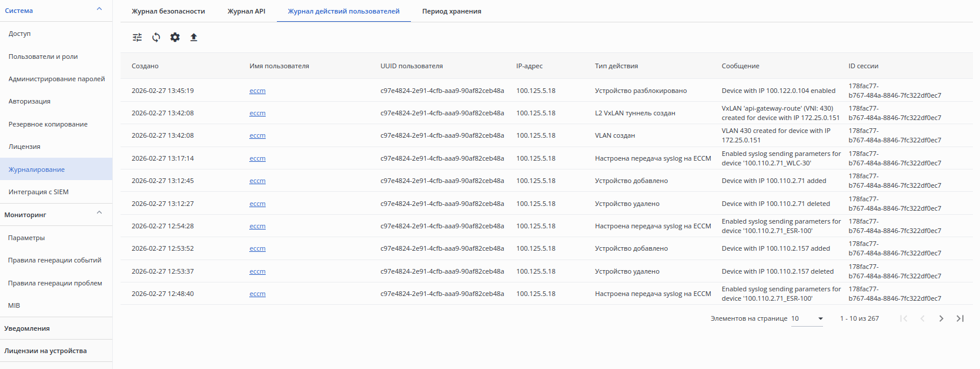
Task: Jump to the last page of results
Action: click(x=960, y=318)
